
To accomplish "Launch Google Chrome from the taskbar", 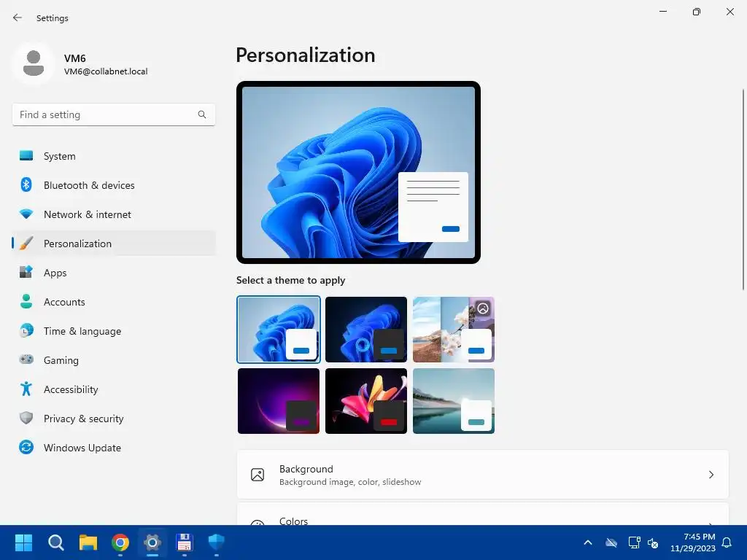I will tap(120, 542).
